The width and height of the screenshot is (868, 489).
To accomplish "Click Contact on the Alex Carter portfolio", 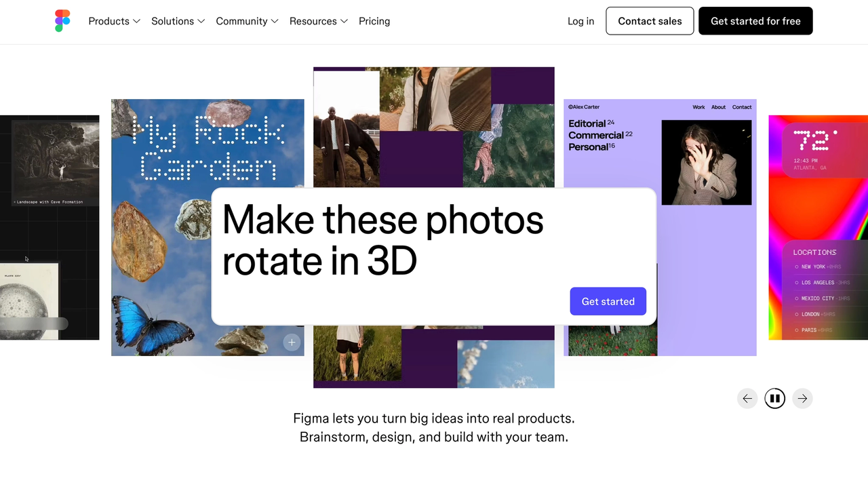I will coord(741,107).
